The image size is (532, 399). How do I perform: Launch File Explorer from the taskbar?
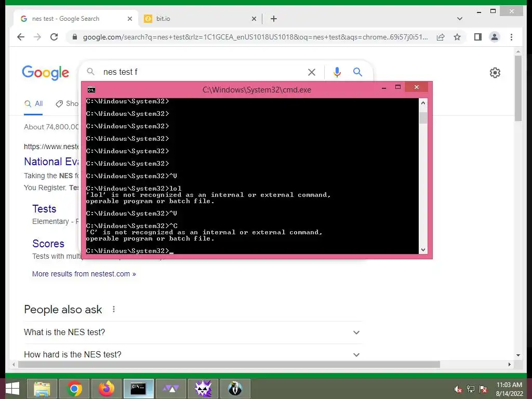[42, 389]
